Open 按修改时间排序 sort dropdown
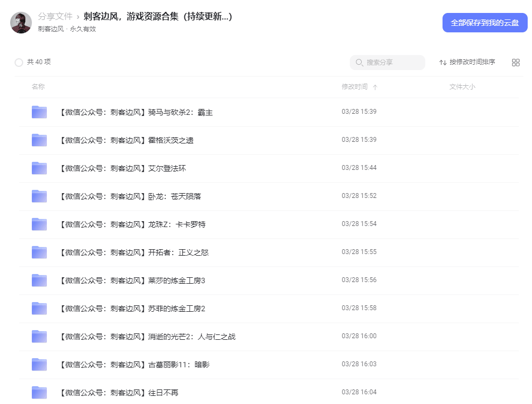The height and width of the screenshot is (404, 532). pos(467,62)
